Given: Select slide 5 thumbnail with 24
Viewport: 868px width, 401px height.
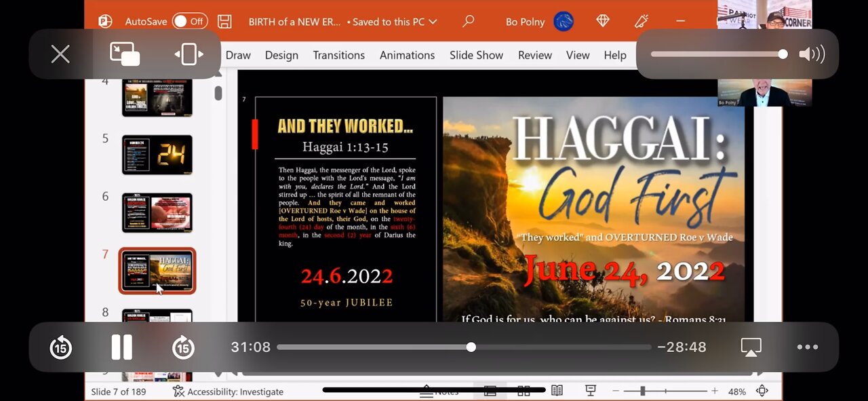Looking at the screenshot, I should pos(157,155).
